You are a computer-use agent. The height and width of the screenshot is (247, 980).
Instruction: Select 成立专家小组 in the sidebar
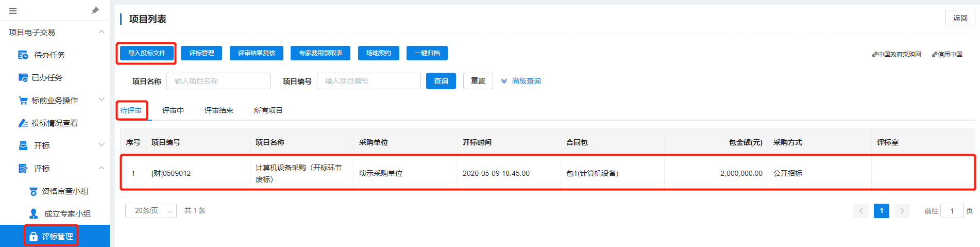pyautogui.click(x=67, y=214)
